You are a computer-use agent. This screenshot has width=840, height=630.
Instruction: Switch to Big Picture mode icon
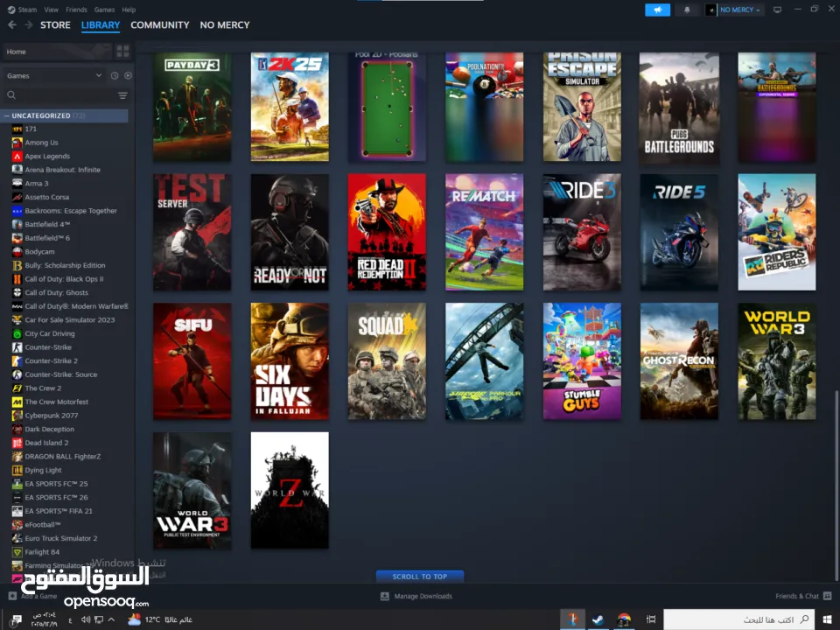[777, 10]
